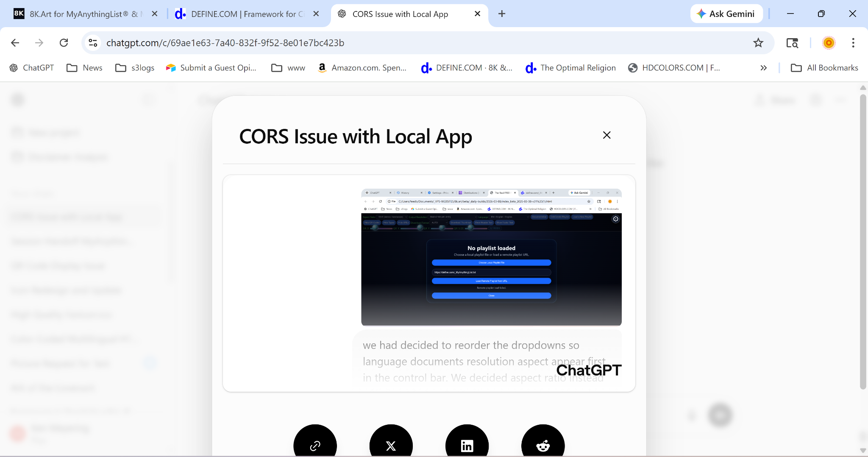Viewport: 868px width, 457px height.
Task: Close the DEFINE.COM tab
Action: (316, 14)
